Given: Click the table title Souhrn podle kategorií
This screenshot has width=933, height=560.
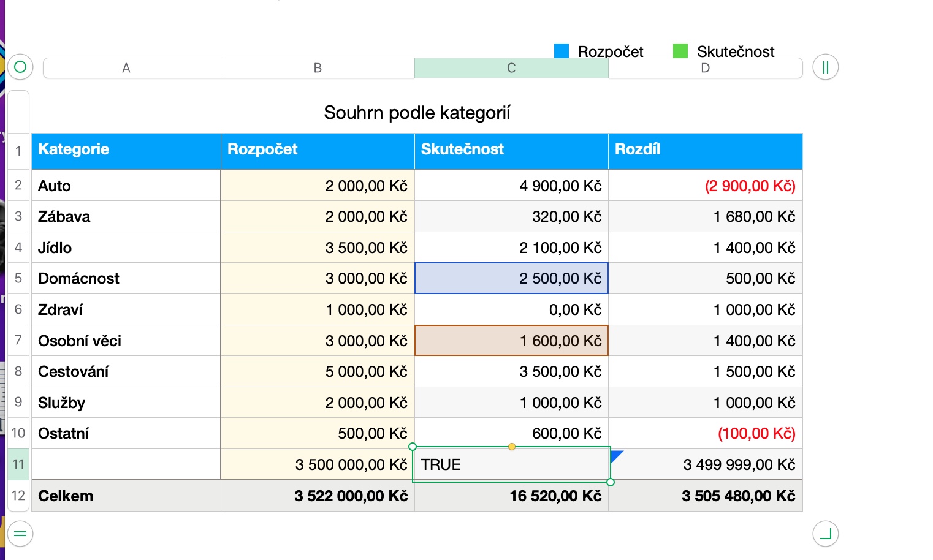Looking at the screenshot, I should pos(417,113).
